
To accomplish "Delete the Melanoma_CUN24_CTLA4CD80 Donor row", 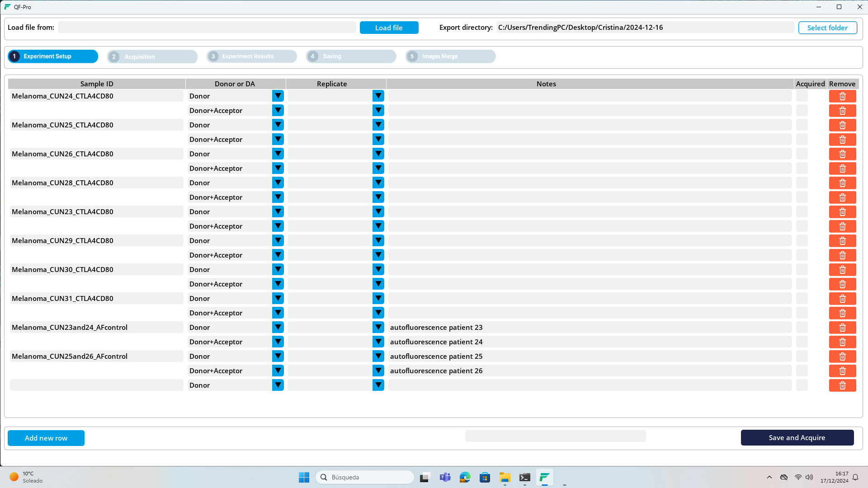I will coord(842,96).
